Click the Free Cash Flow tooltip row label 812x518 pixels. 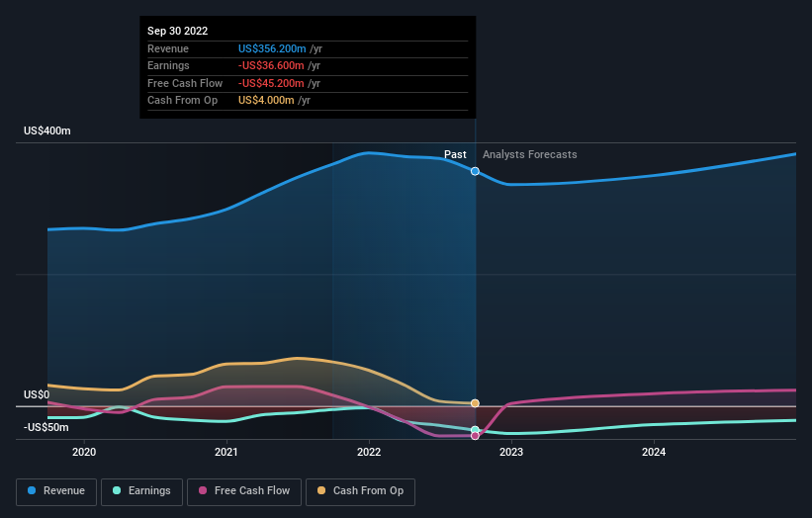[185, 83]
